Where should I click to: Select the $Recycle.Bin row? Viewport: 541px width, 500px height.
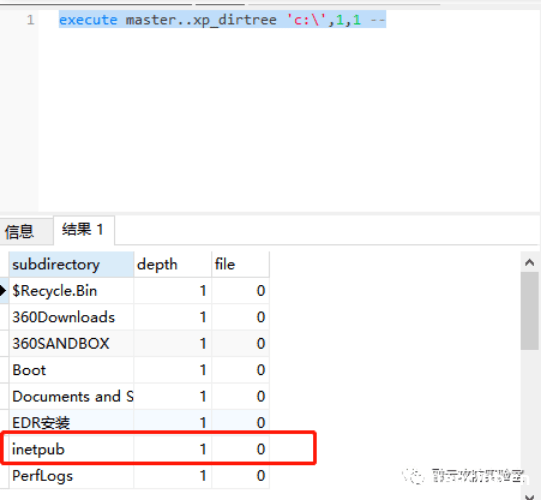(139, 291)
